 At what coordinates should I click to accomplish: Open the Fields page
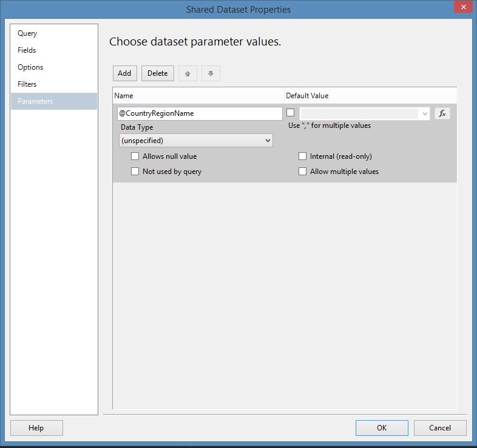click(x=27, y=50)
